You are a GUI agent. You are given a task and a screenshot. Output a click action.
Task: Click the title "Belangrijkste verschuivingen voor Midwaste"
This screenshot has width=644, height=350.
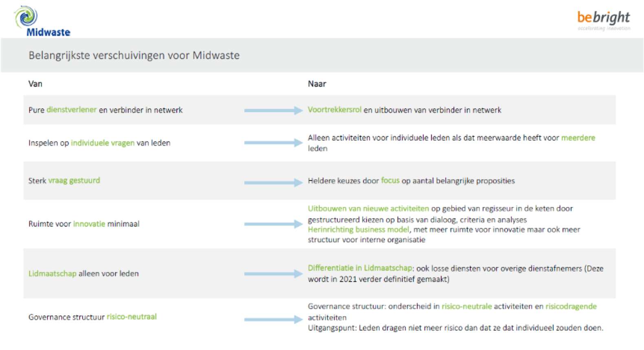coord(134,55)
